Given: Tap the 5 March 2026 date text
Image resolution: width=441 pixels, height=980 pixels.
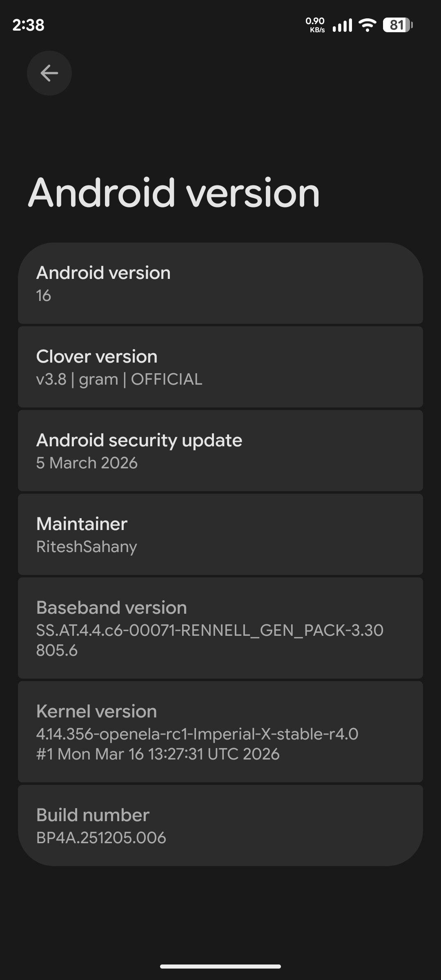Looking at the screenshot, I should coord(87,463).
